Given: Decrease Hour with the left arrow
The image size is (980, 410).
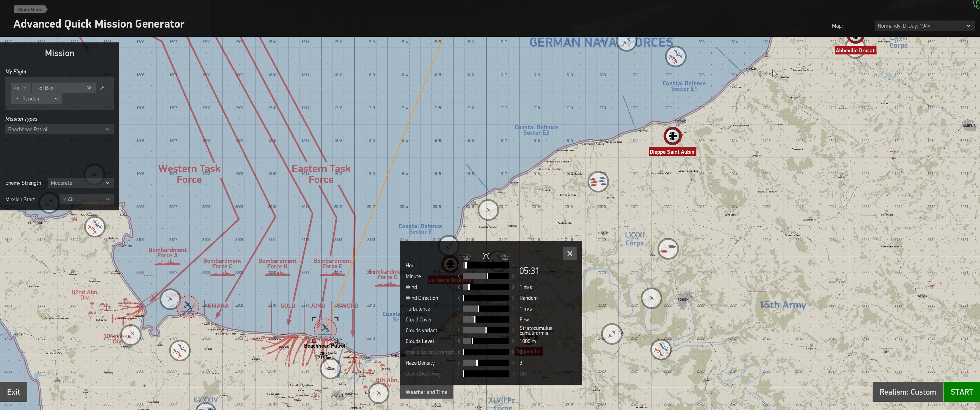Looking at the screenshot, I should point(458,265).
